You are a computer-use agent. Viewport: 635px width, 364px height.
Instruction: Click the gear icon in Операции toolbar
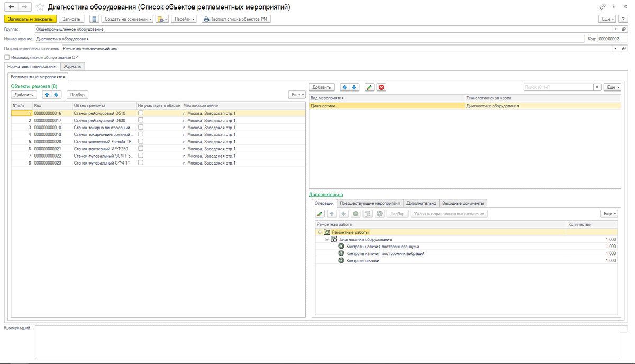(379, 214)
